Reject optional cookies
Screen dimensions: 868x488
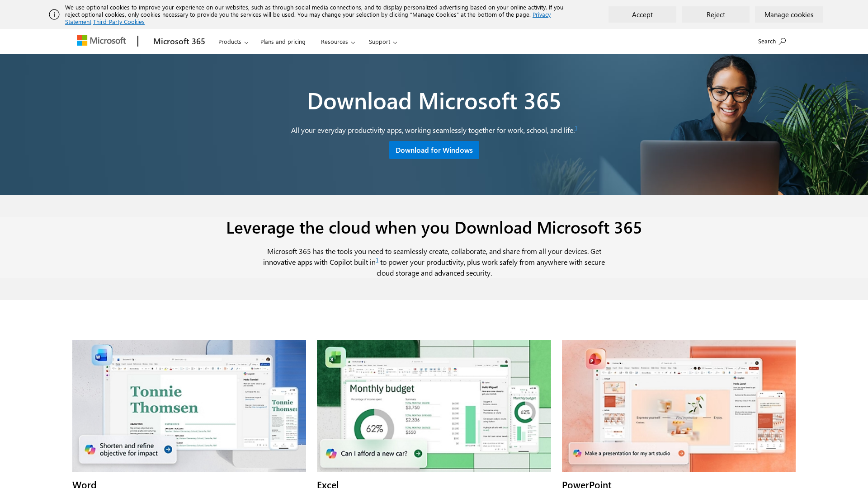point(716,14)
